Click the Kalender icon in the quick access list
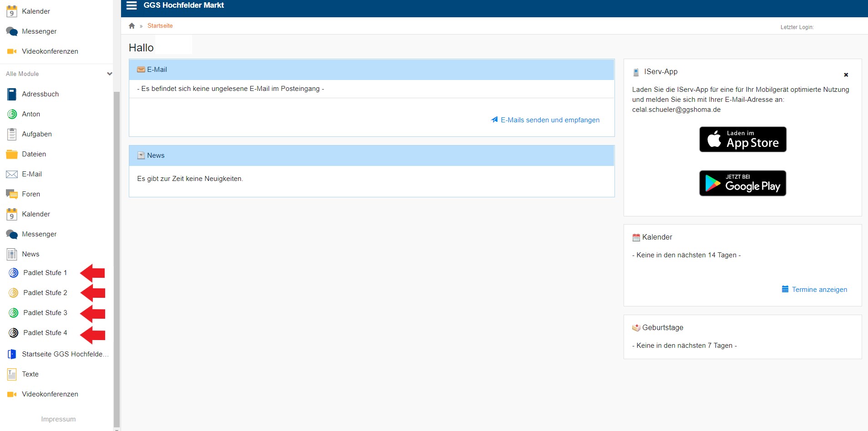Image resolution: width=868 pixels, height=431 pixels. [12, 11]
